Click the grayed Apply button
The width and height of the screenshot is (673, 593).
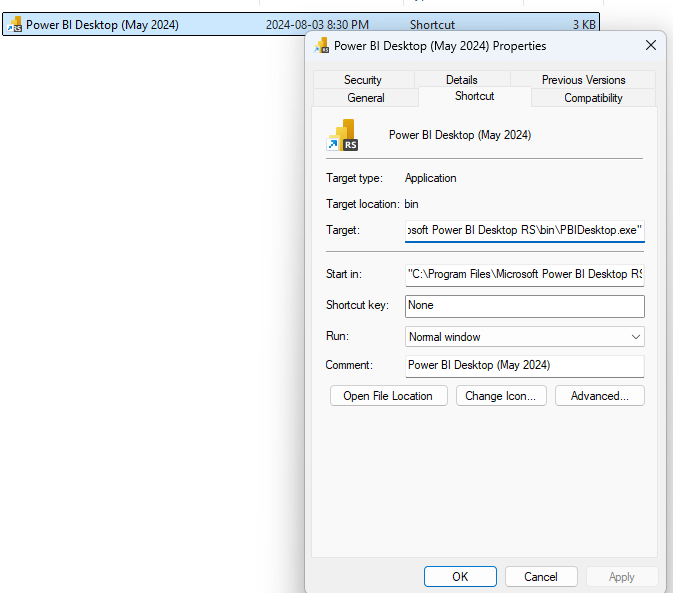tap(622, 576)
